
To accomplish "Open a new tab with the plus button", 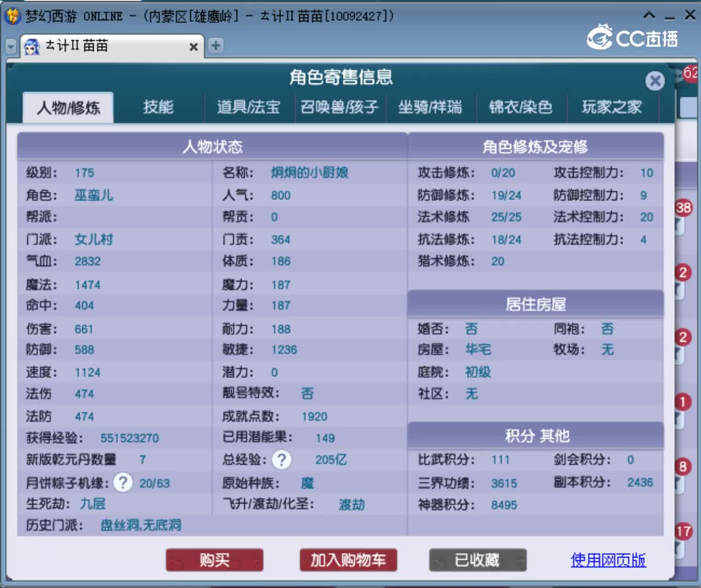I will tap(215, 45).
